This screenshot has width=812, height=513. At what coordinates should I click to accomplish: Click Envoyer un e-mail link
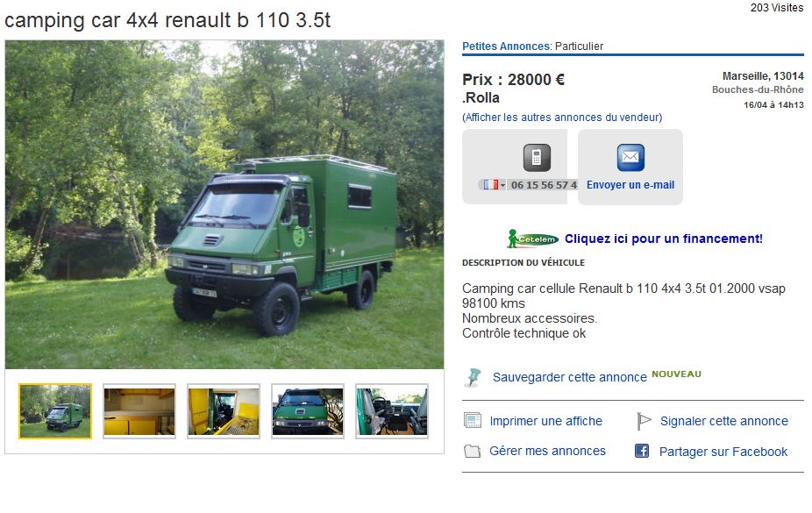click(630, 185)
